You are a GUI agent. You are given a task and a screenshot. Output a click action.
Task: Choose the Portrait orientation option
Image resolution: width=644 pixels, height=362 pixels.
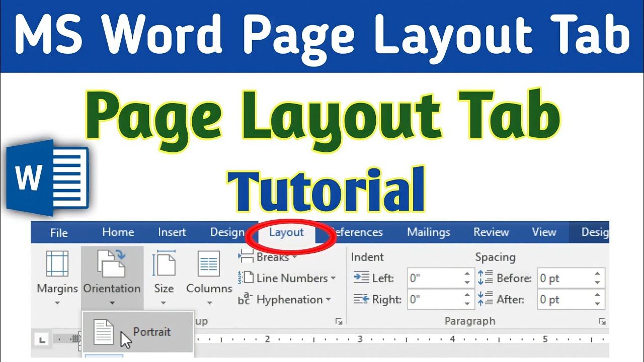[137, 332]
